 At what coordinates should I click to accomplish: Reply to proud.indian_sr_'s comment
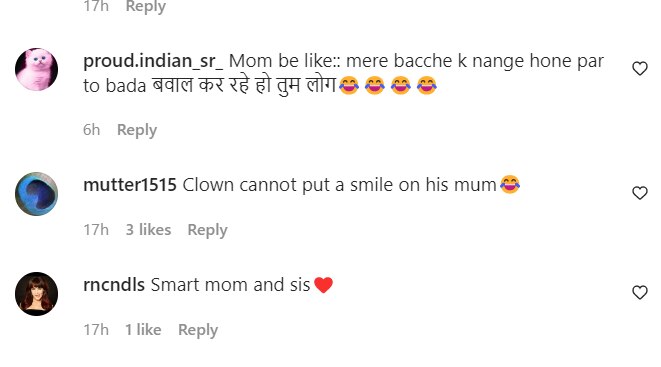(x=137, y=130)
